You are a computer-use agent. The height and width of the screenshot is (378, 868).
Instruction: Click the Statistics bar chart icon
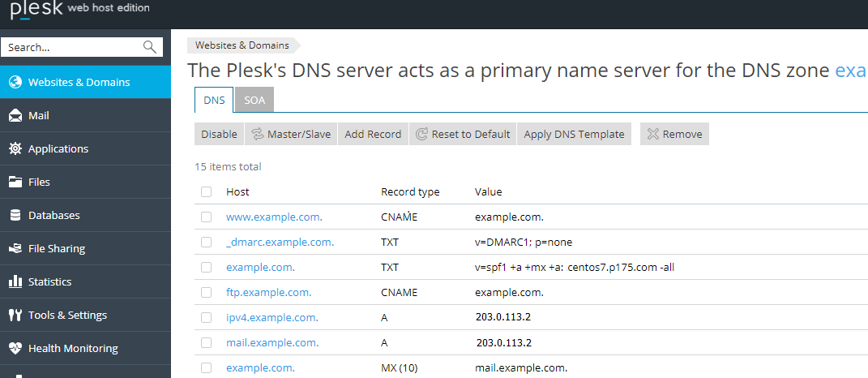pyautogui.click(x=15, y=281)
